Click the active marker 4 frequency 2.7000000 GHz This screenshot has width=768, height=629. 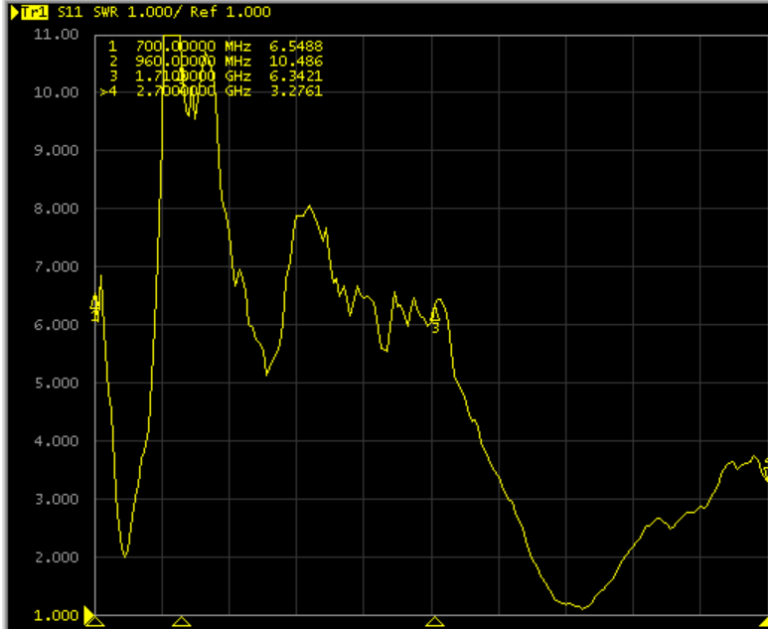click(x=193, y=91)
